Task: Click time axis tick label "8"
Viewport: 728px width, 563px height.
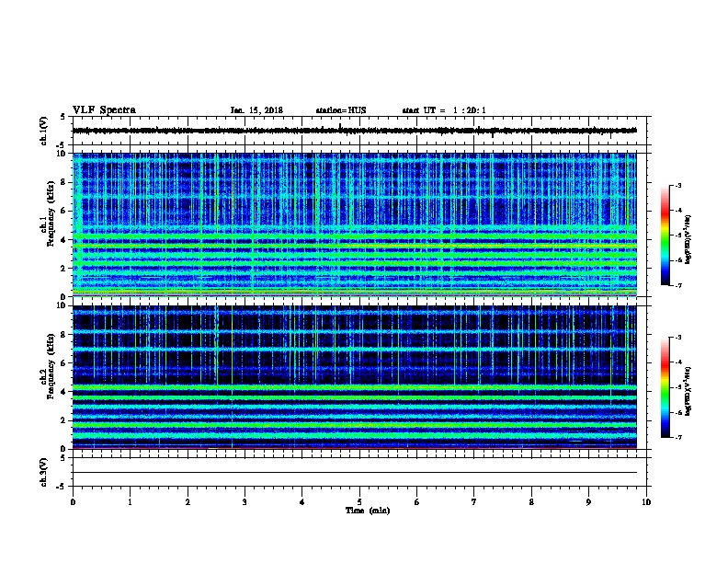Action: click(x=531, y=502)
